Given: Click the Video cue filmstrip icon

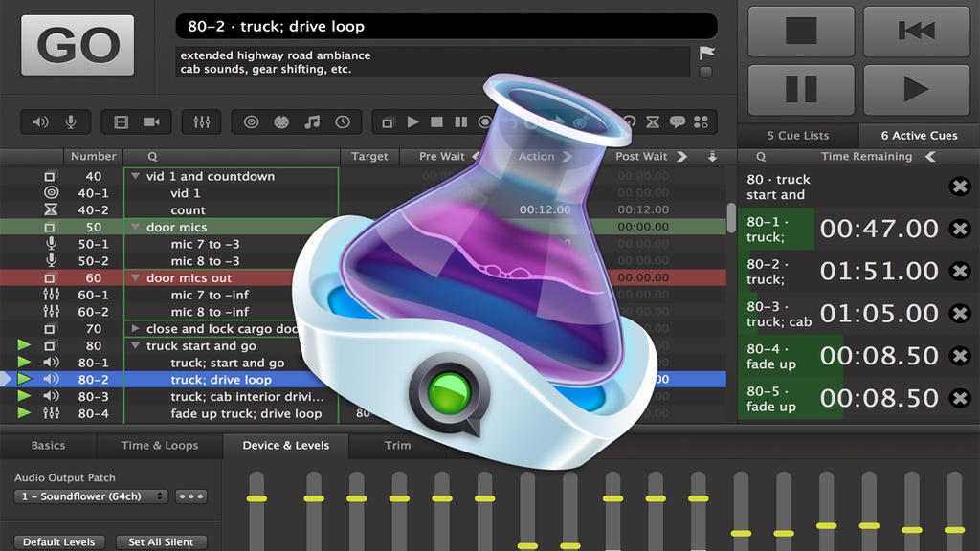Looking at the screenshot, I should [x=121, y=122].
